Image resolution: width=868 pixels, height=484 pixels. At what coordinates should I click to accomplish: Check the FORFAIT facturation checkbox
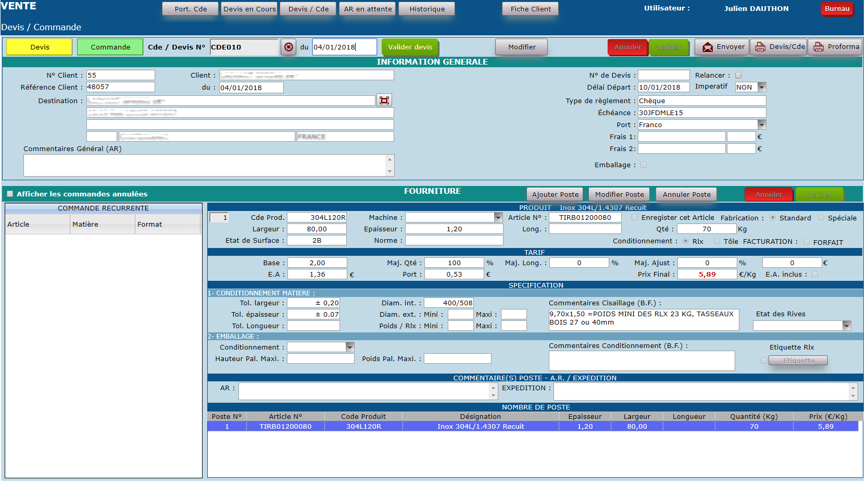tap(807, 242)
